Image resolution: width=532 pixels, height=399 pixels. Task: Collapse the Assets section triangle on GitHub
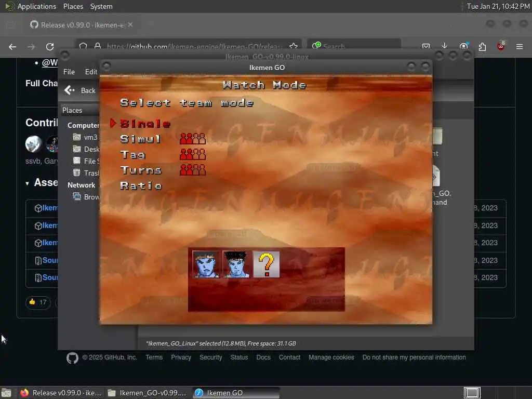[27, 183]
